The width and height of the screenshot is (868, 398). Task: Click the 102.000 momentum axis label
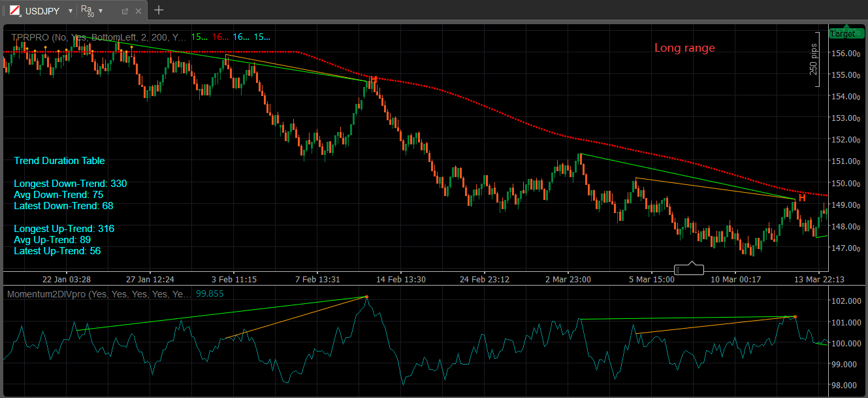(x=847, y=301)
